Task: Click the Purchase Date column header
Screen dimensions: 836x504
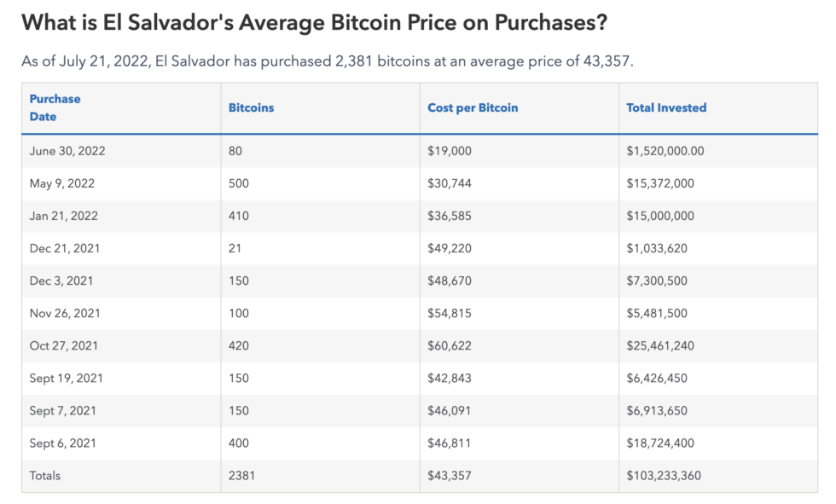Action: [55, 107]
